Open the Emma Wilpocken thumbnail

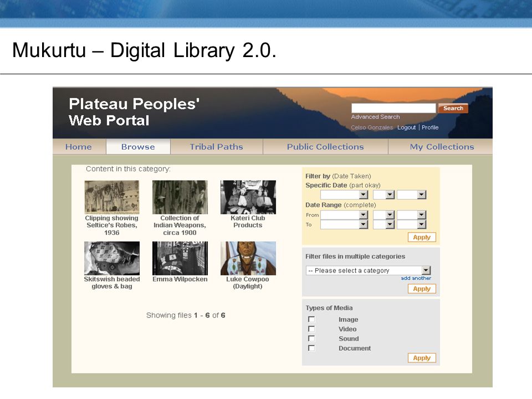(180, 258)
